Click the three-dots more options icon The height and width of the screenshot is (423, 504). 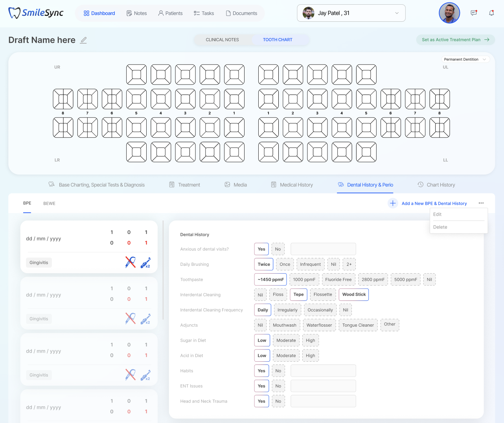(x=481, y=203)
